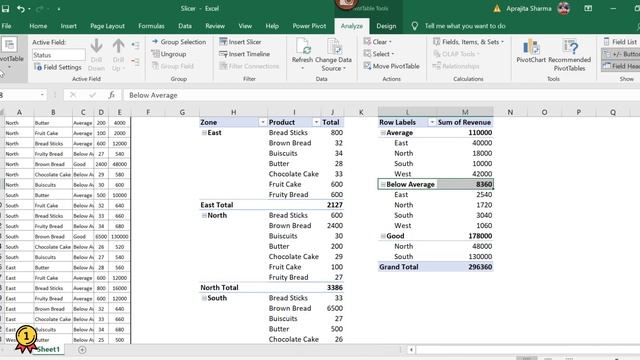Open the Row Labels filter dropdown
Screen dimensions: 640x360
click(x=431, y=122)
